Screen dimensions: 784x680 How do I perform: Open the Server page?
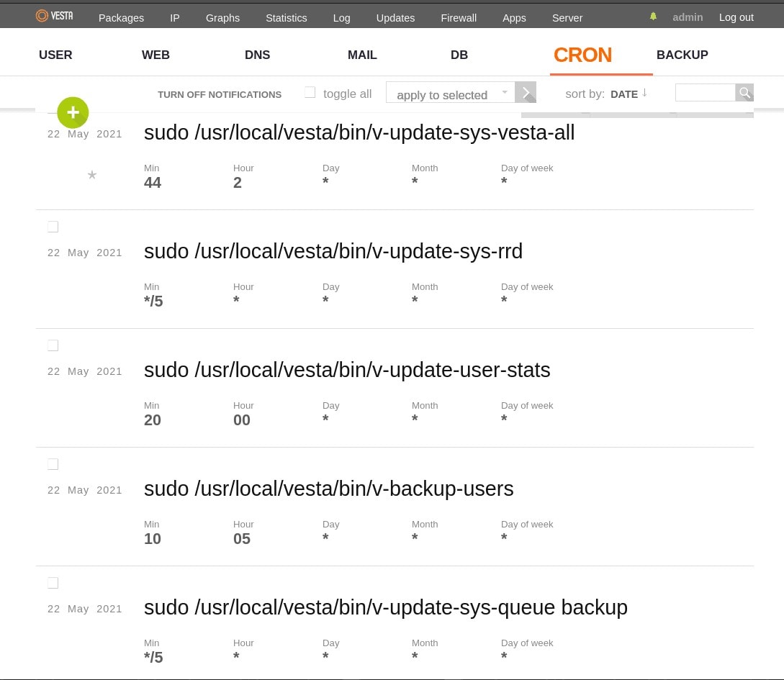click(567, 18)
